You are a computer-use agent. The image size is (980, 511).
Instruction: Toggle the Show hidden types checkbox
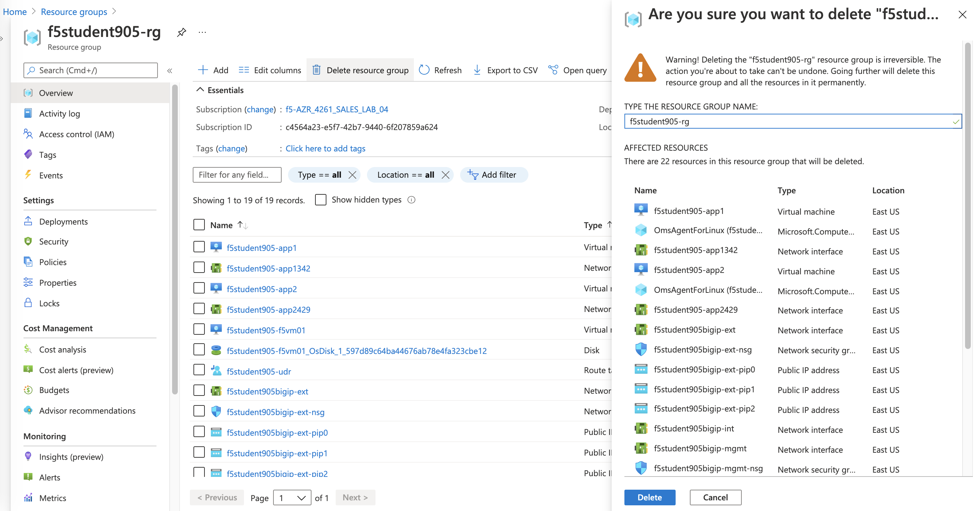click(x=321, y=200)
